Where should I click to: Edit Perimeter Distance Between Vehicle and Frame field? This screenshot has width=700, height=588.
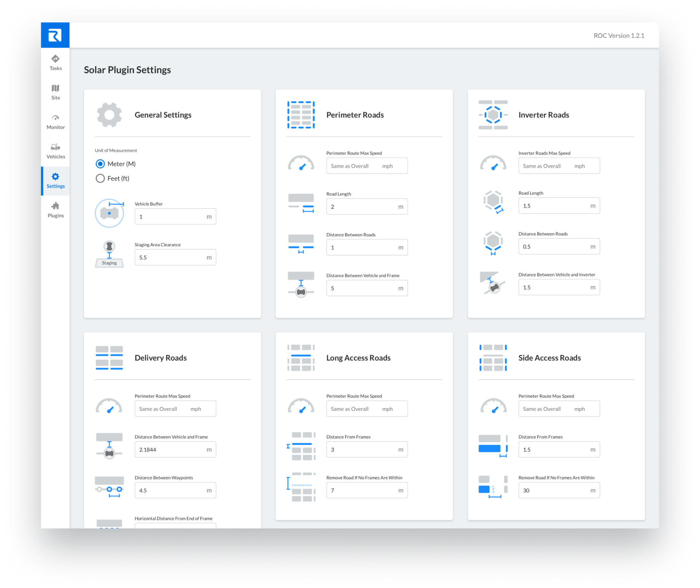tap(367, 288)
